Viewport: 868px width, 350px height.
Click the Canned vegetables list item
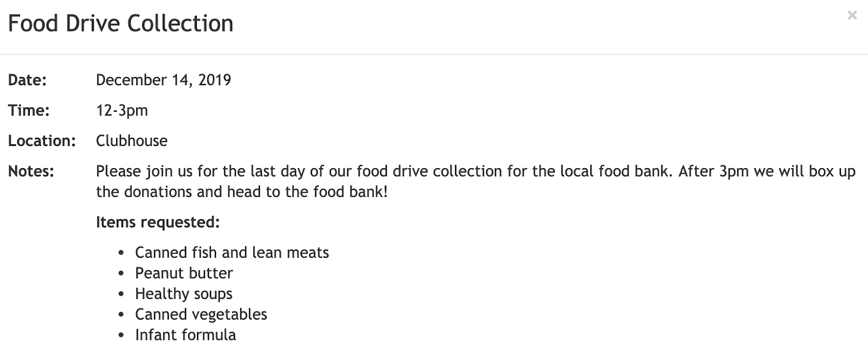[x=201, y=315]
